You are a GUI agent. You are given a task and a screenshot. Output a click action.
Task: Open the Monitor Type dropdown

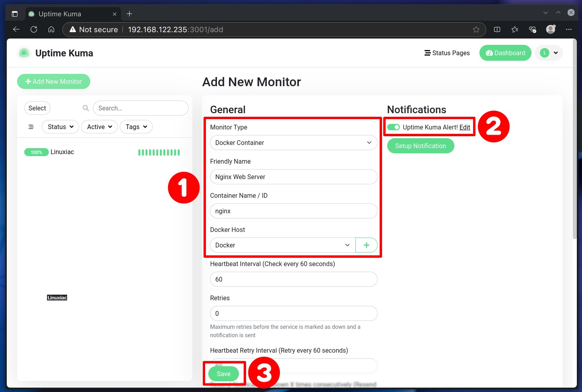(294, 143)
